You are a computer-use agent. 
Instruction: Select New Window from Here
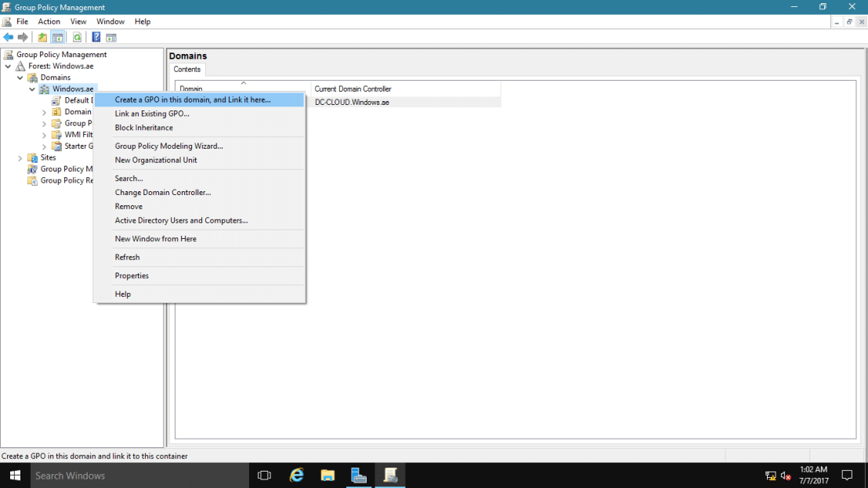(199, 238)
